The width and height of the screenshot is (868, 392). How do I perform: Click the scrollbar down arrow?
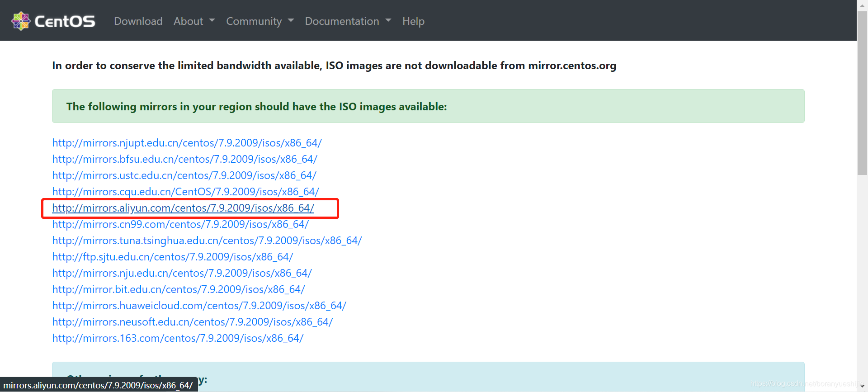[862, 387]
